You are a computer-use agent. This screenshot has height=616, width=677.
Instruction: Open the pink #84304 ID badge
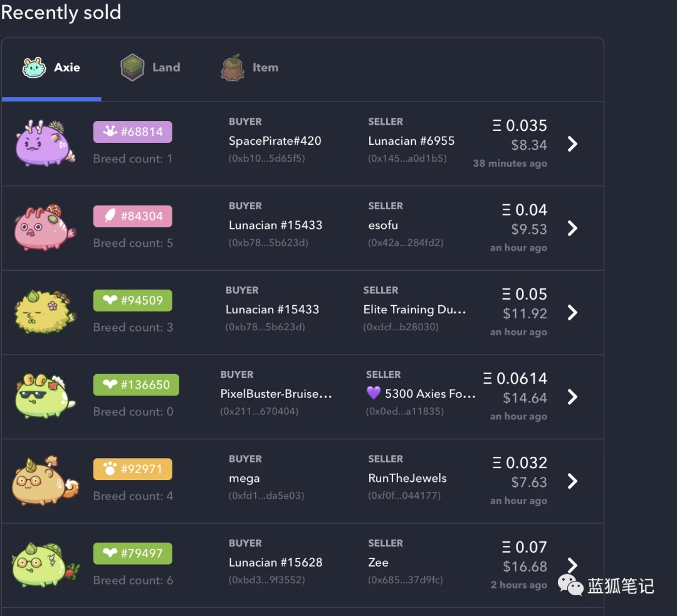pos(132,216)
